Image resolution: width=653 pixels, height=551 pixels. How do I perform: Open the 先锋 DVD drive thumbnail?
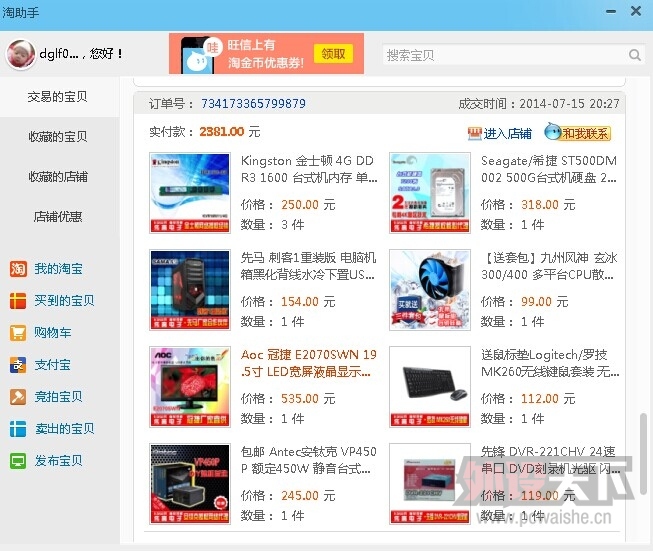430,484
